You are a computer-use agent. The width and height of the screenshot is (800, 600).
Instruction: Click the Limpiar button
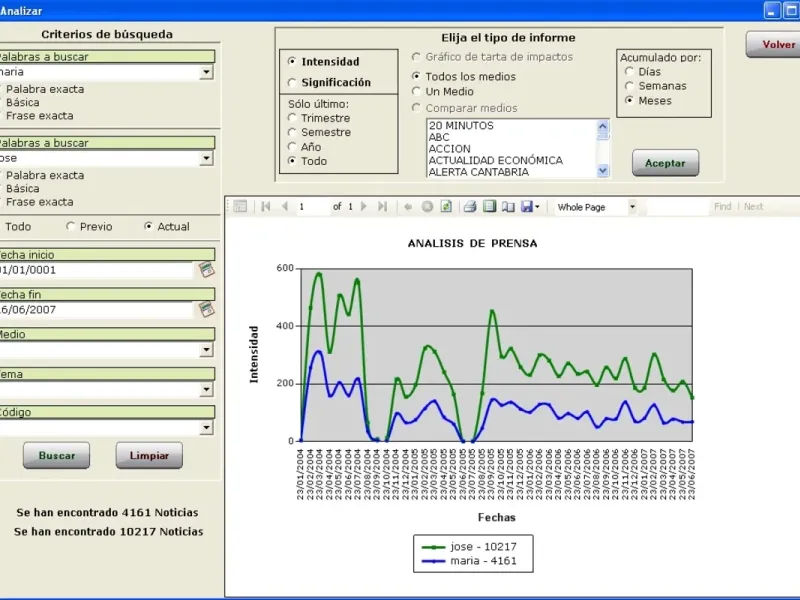pyautogui.click(x=149, y=456)
